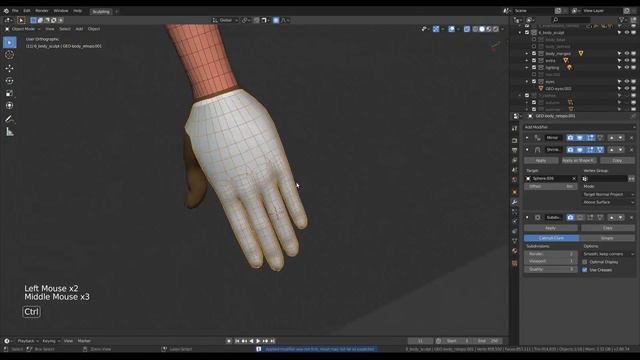The image size is (640, 360).
Task: Expand the extra collection
Action: point(527,60)
